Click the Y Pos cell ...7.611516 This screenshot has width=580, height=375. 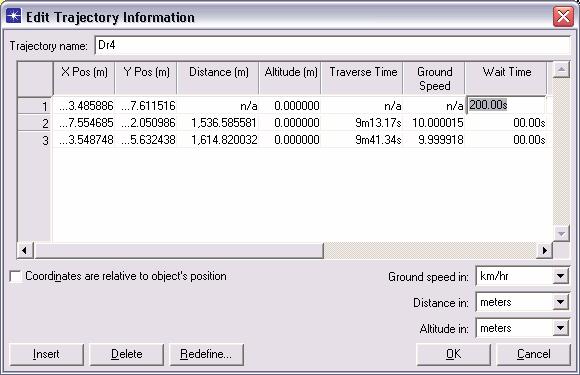click(146, 106)
